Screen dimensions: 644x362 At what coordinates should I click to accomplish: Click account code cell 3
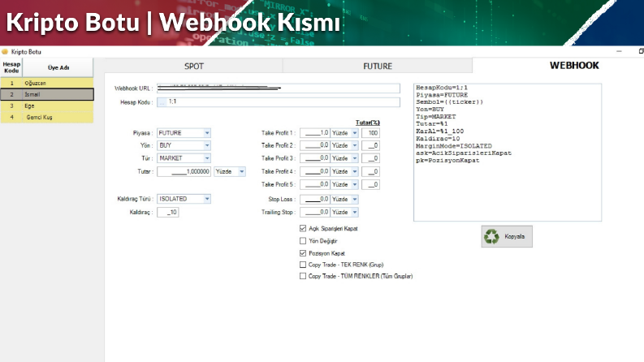click(x=11, y=106)
